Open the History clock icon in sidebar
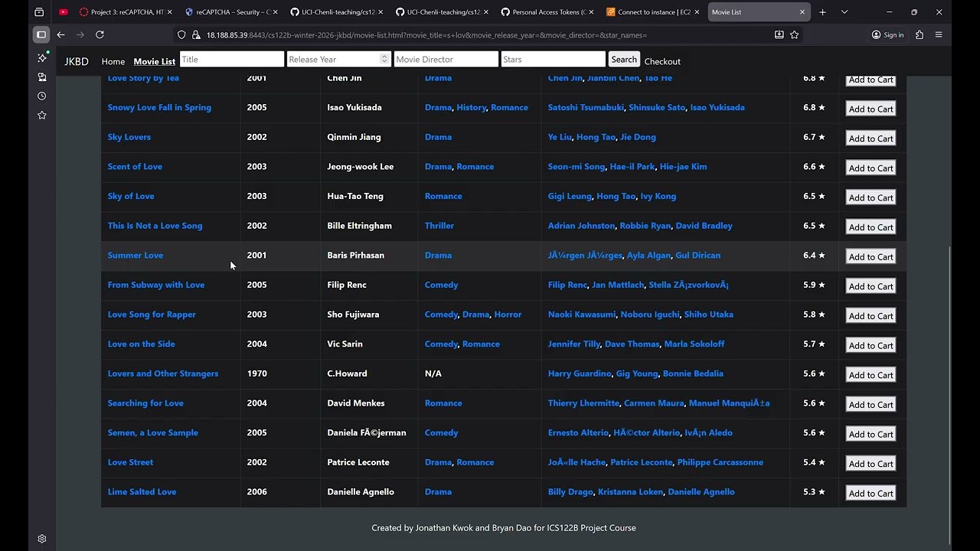980x551 pixels. click(x=42, y=96)
